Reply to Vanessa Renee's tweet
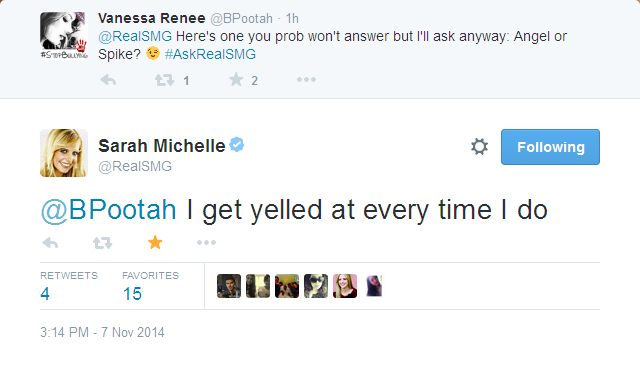The image size is (640, 373). click(108, 80)
